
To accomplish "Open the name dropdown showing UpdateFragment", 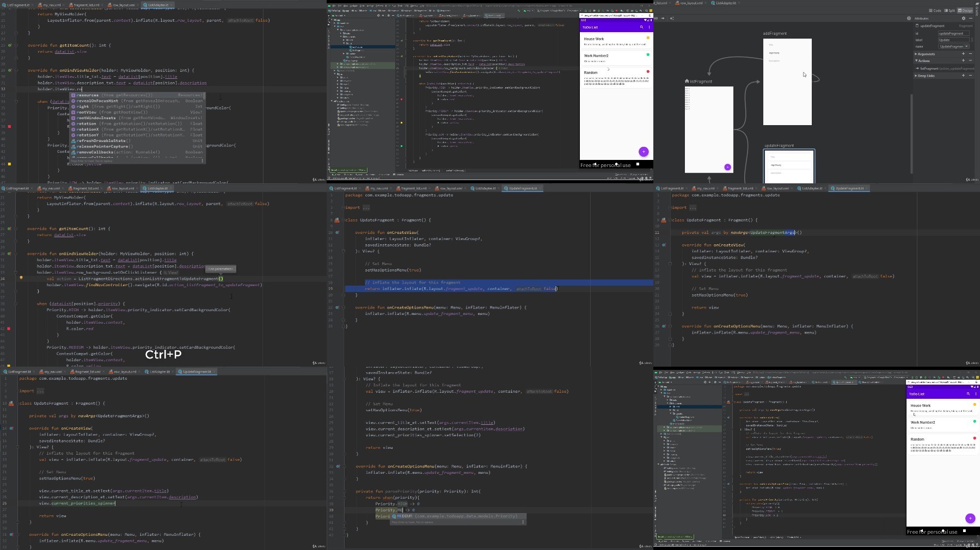I will click(954, 46).
